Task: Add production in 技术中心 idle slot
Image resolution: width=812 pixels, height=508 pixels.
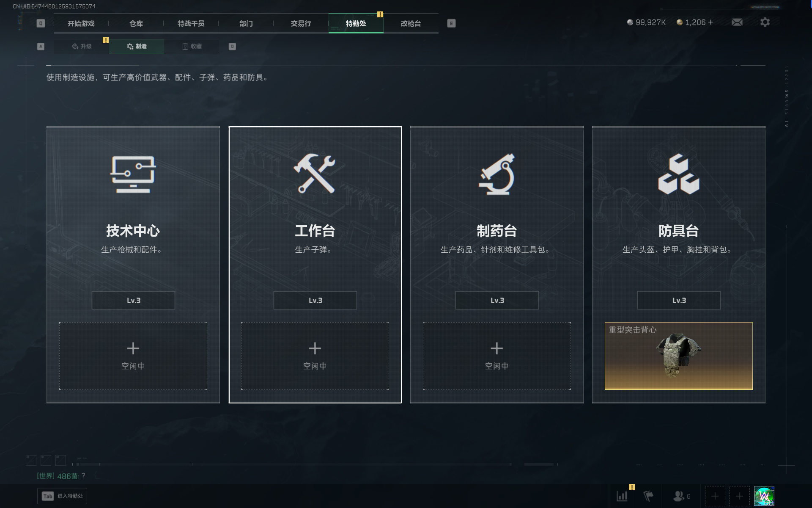Action: (x=133, y=356)
